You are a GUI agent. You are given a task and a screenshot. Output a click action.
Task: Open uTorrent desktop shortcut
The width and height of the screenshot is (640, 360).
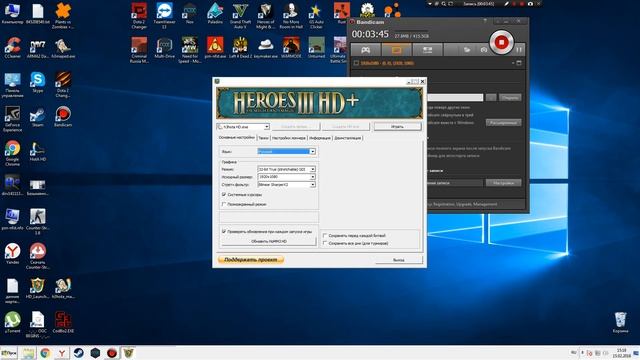[x=12, y=322]
